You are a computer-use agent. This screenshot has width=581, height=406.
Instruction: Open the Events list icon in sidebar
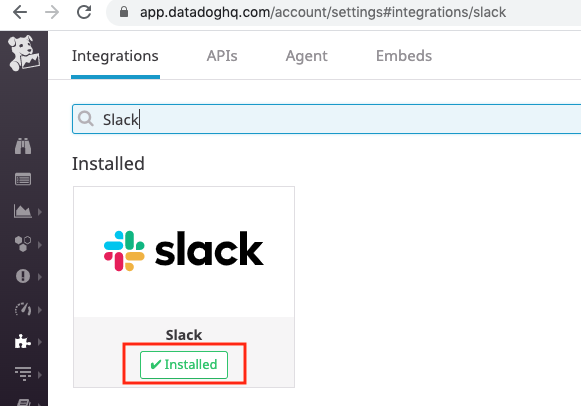click(23, 179)
